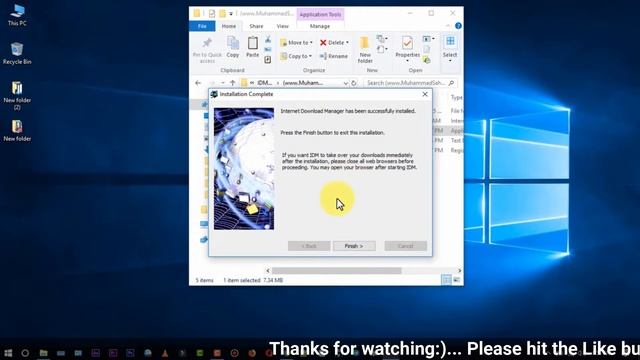Click the Type column header in Explorer
Screen dimensions: 640x360
coord(456,98)
